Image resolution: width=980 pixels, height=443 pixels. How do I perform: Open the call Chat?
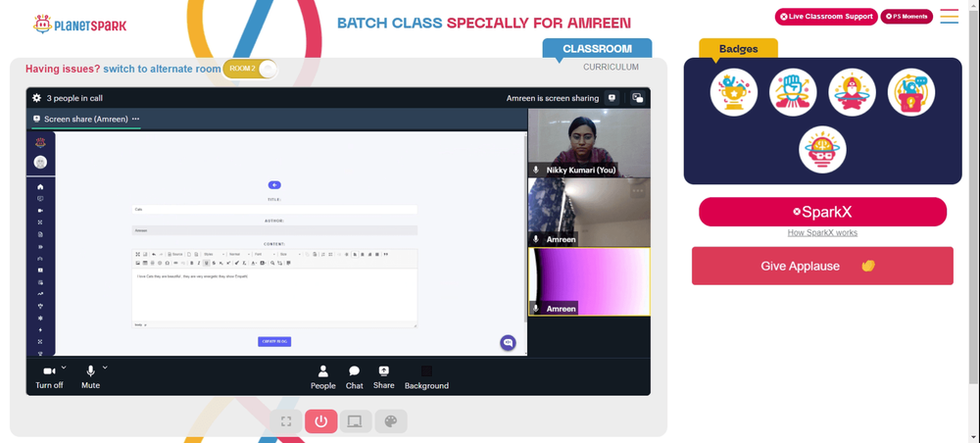point(355,378)
